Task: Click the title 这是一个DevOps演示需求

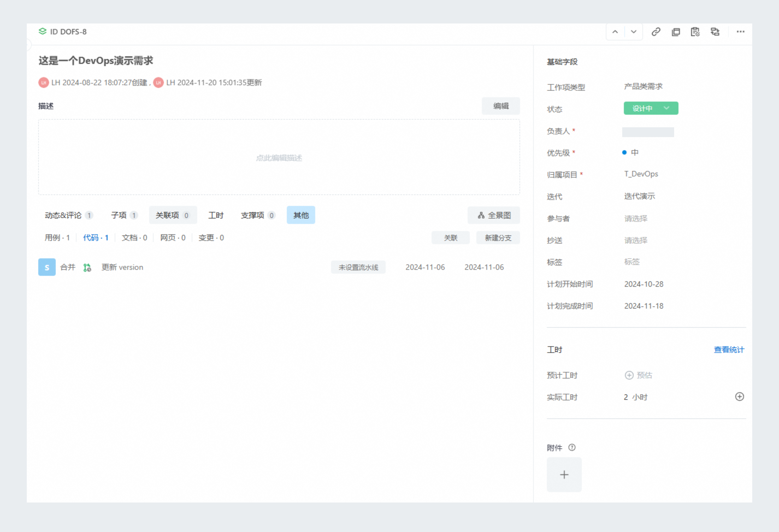Action: [96, 61]
